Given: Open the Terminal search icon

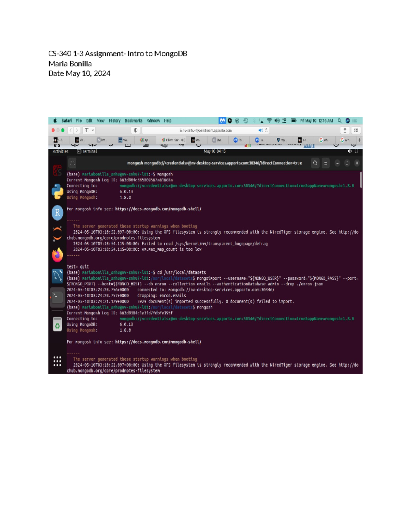Looking at the screenshot, I should [x=314, y=163].
